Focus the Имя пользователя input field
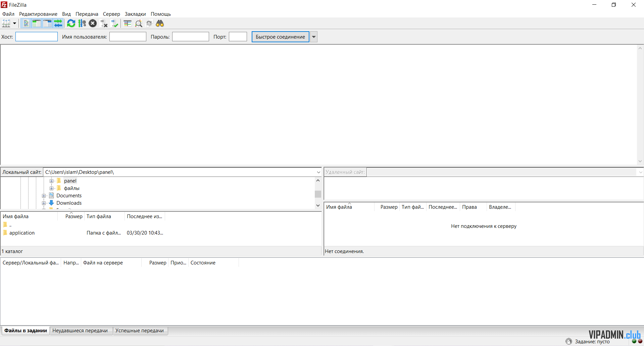Screen dimensions: 644x346 [128, 37]
